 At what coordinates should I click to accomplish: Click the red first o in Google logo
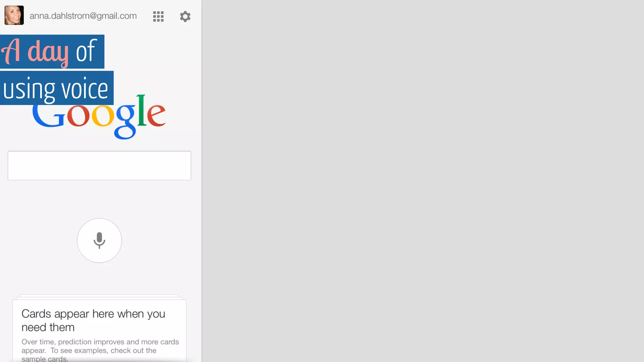[x=78, y=116]
